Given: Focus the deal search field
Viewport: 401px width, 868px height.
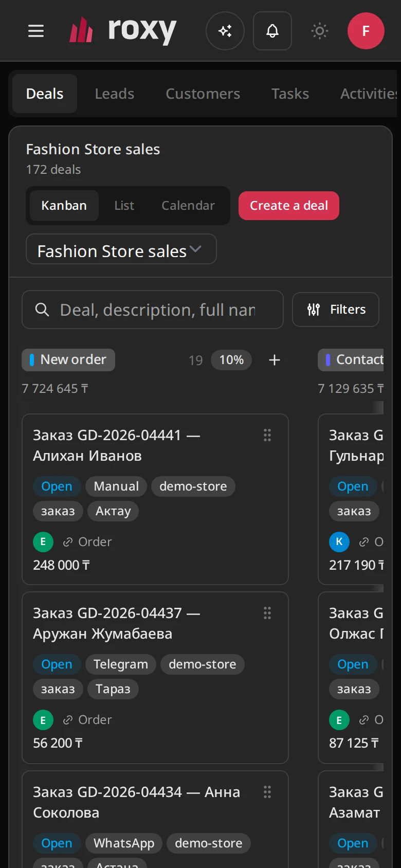Looking at the screenshot, I should click(x=153, y=310).
